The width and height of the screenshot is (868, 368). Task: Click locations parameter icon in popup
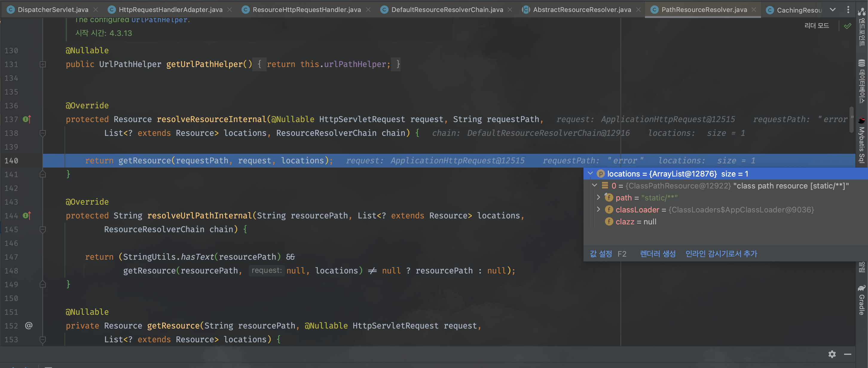[601, 174]
